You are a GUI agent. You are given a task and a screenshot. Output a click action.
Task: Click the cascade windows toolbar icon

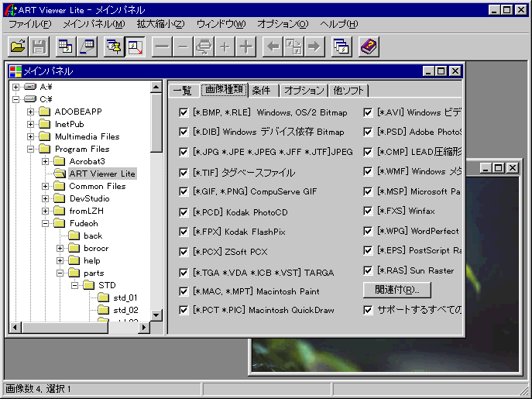[342, 46]
